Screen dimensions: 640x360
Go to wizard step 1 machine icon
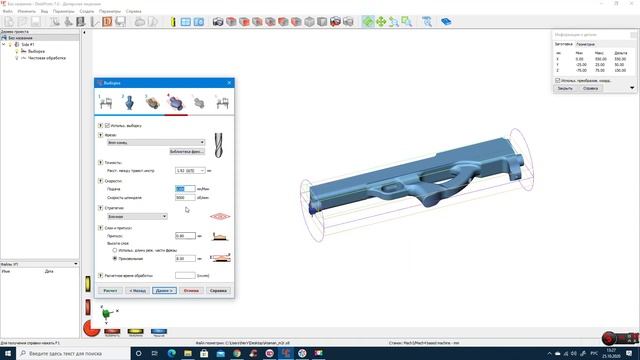tap(106, 102)
